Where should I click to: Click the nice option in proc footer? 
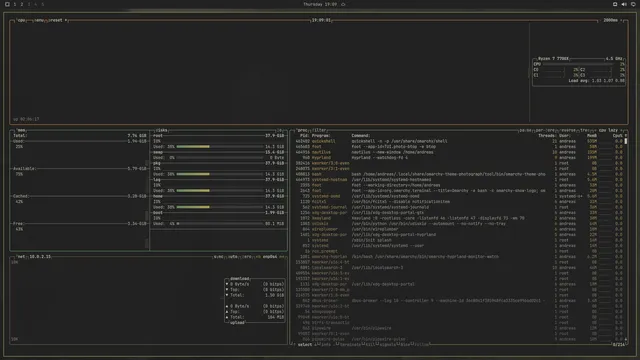pyautogui.click(x=405, y=345)
